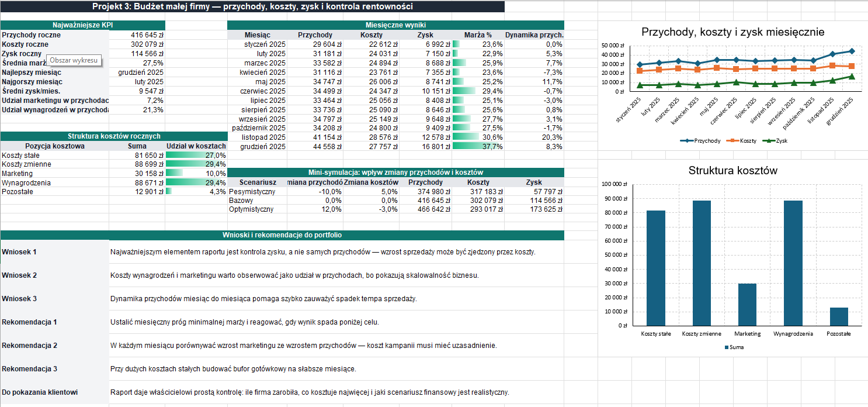Click the Miesięczne wyniki section header
The image size is (868, 407).
tap(395, 25)
